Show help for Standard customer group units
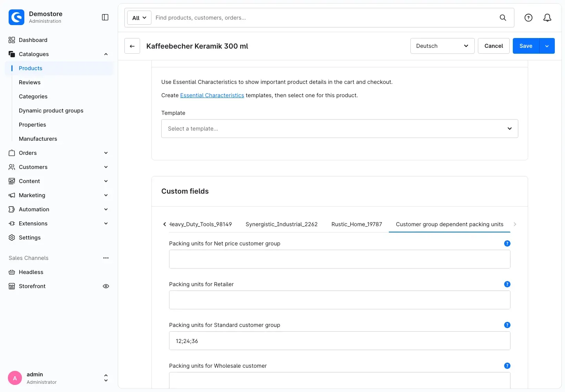 pyautogui.click(x=507, y=325)
